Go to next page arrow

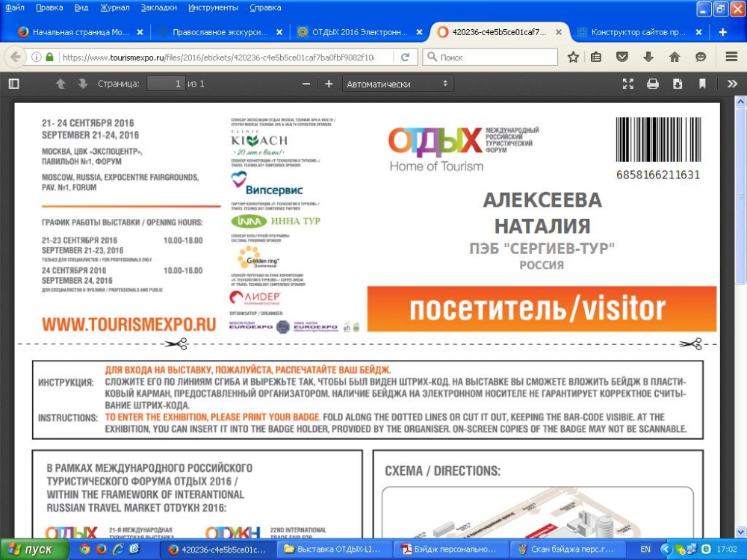point(83,84)
